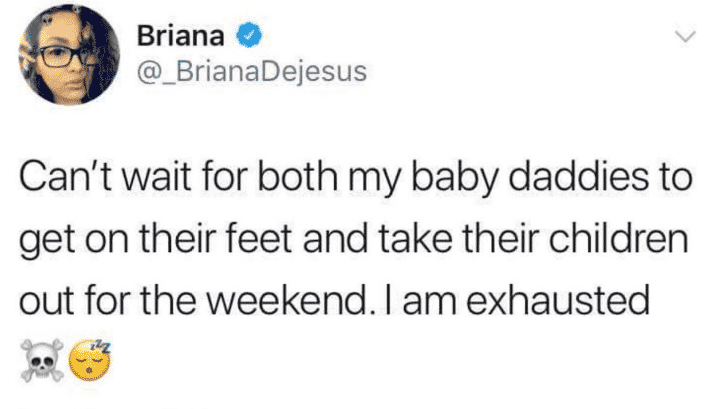Open Briana's circular profile photo
This screenshot has height=409, width=716.
[x=68, y=54]
